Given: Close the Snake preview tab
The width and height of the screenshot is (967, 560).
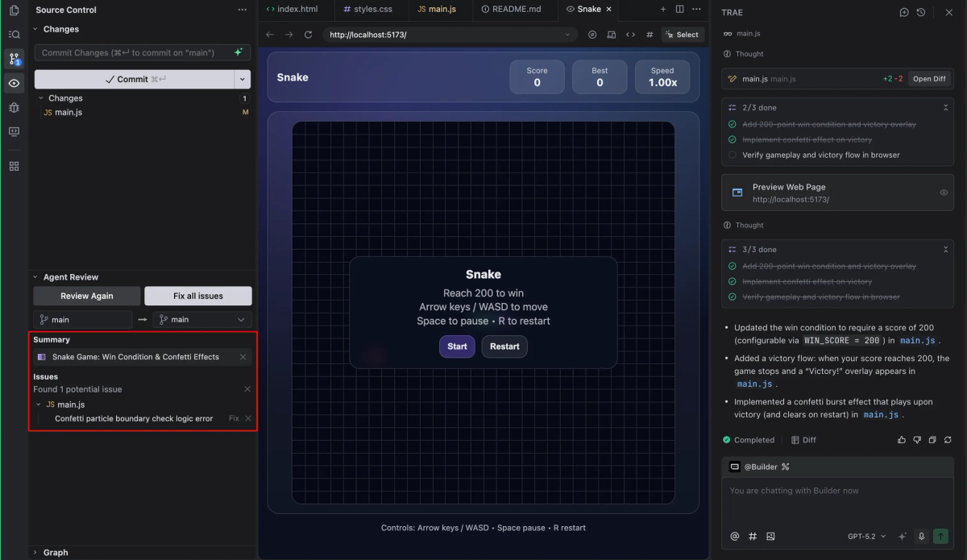Looking at the screenshot, I should click(608, 9).
